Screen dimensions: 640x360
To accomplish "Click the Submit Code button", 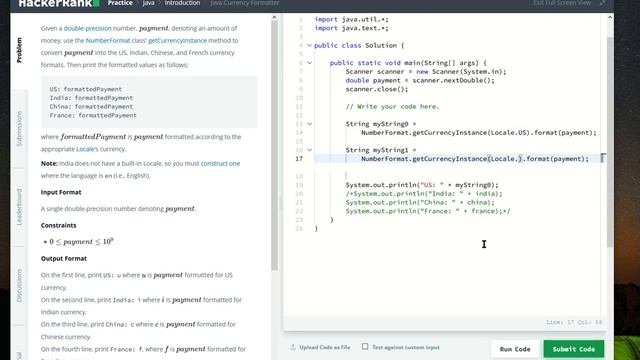I will coord(573,349).
